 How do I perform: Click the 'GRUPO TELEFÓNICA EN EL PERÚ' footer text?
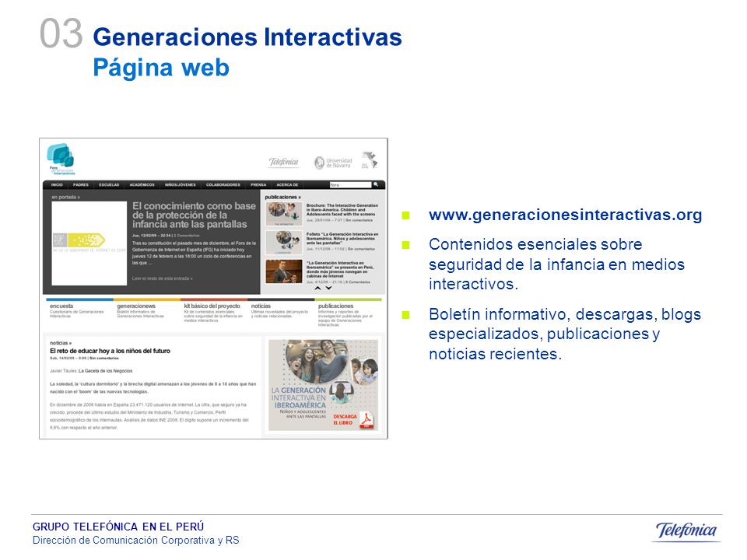click(118, 527)
